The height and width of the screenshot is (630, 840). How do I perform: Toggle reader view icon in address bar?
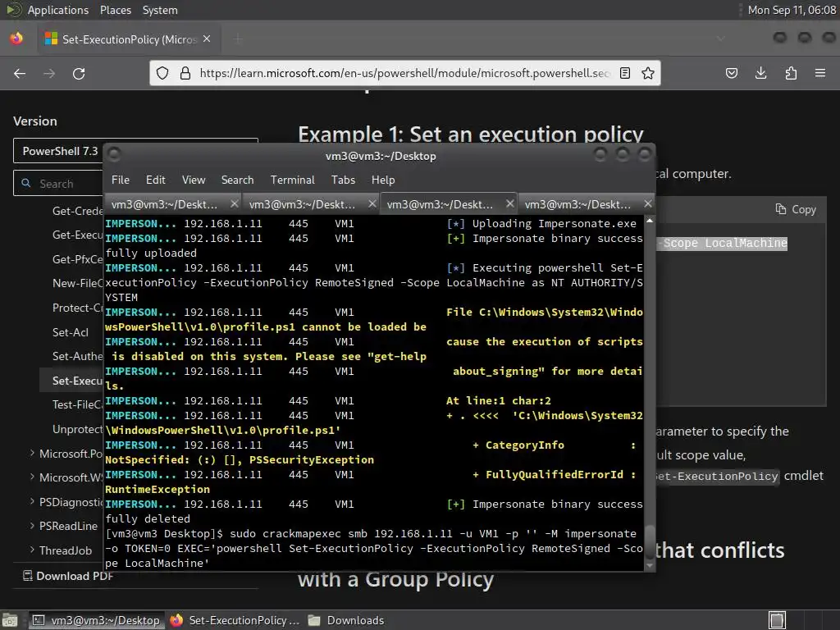point(624,73)
